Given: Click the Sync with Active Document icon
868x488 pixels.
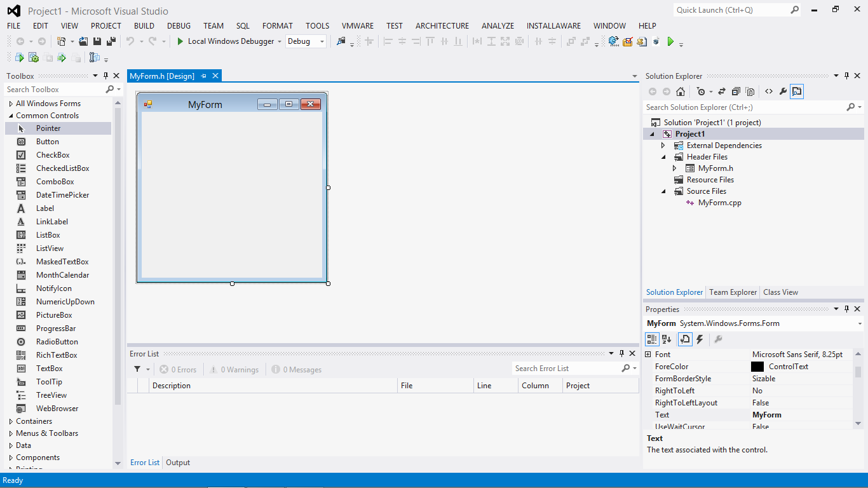Looking at the screenshot, I should [722, 91].
